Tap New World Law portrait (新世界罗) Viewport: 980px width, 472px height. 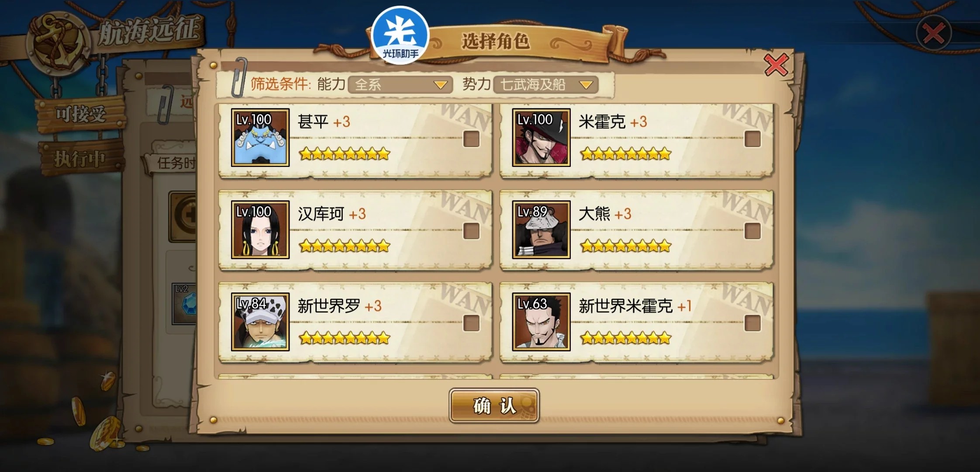click(x=260, y=322)
